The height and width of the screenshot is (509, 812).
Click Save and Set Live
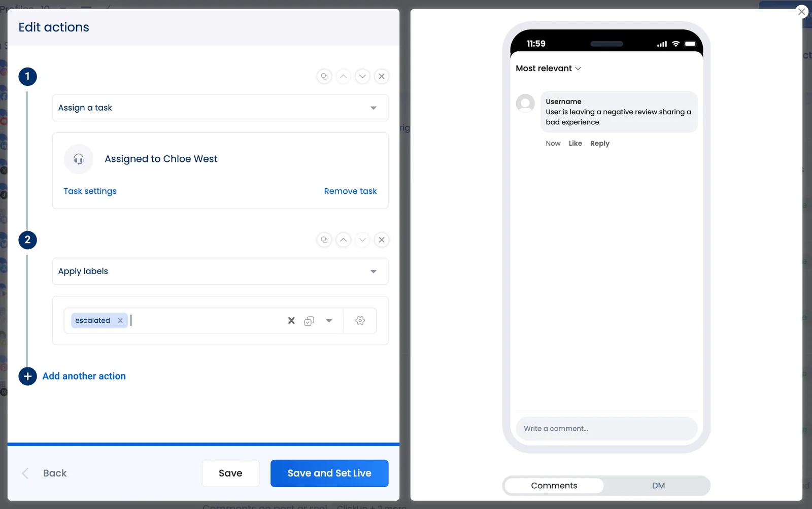[329, 473]
